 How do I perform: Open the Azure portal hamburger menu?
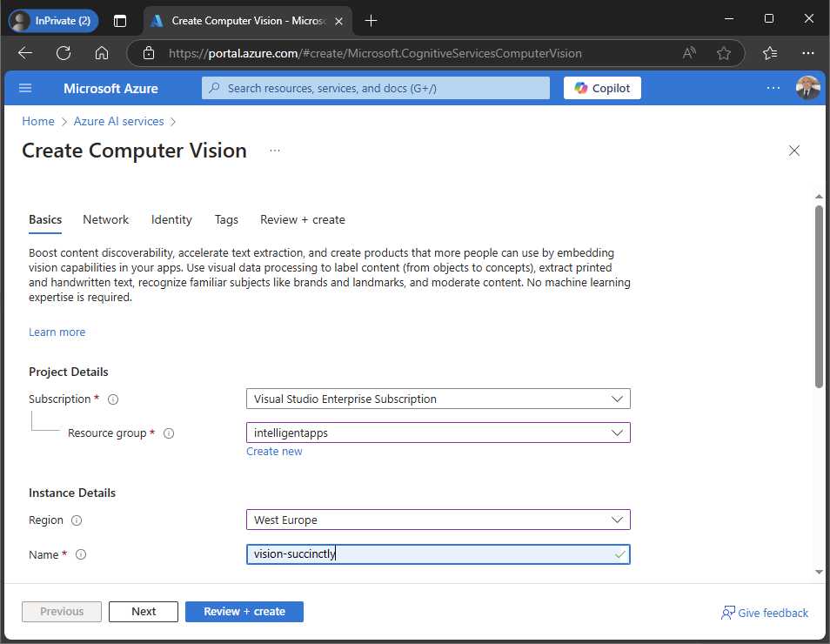(25, 88)
